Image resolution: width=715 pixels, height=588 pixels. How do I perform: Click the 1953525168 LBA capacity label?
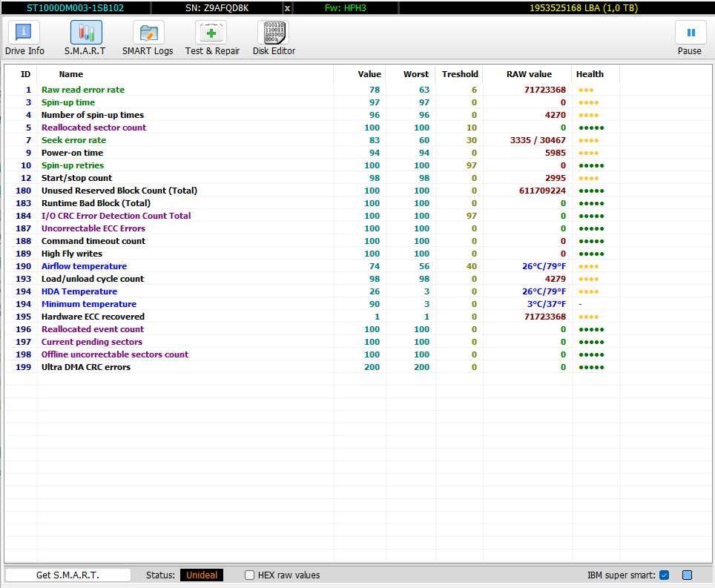click(x=584, y=7)
